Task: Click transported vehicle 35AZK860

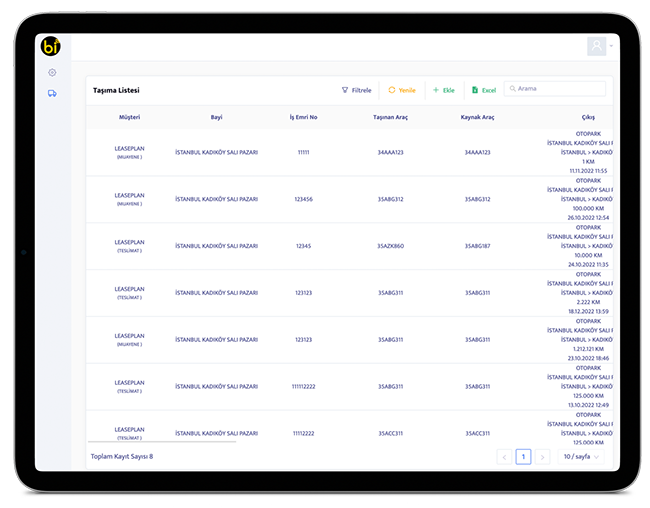Action: pos(390,246)
